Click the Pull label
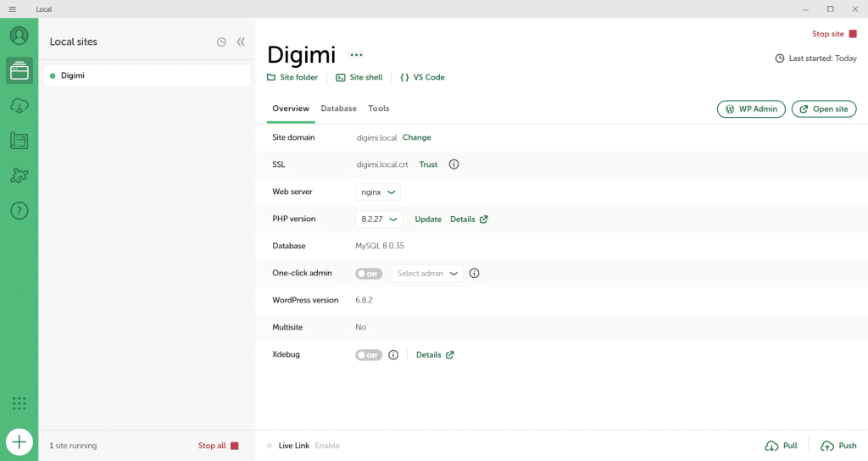The width and height of the screenshot is (868, 461). (790, 446)
